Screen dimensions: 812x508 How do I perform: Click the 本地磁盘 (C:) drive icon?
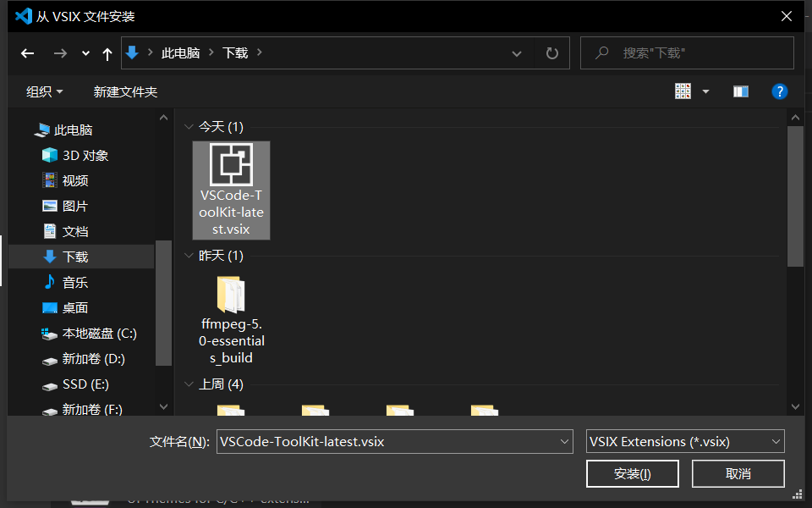49,334
